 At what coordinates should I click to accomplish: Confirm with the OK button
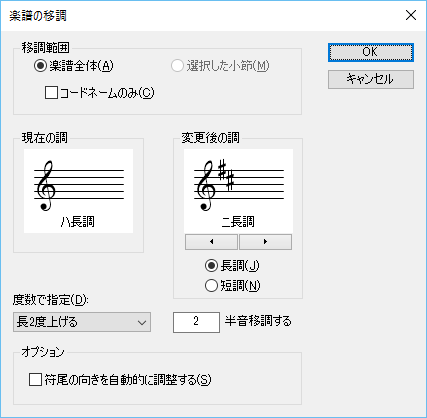(x=371, y=52)
